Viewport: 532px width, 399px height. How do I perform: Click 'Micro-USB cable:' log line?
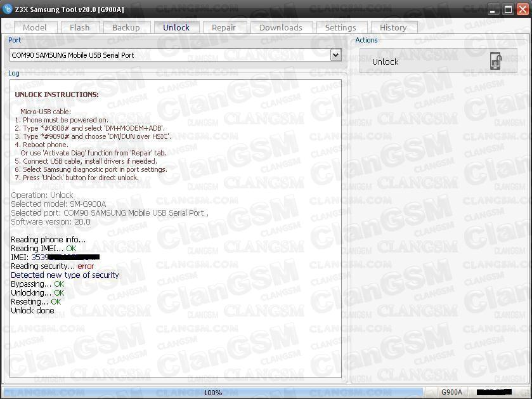point(46,112)
